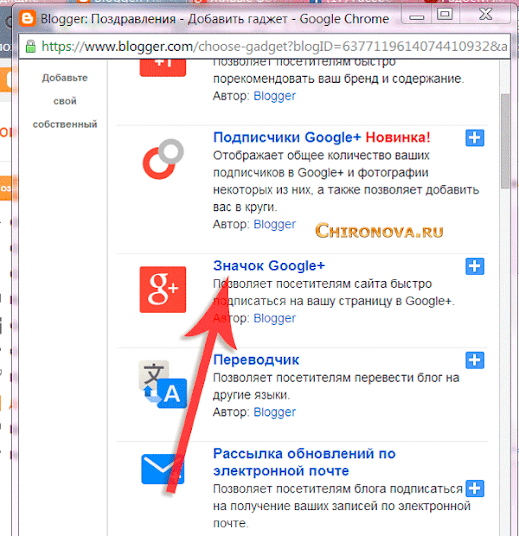Add the email subscription gadget with plus button
This screenshot has height=536, width=519.
(475, 488)
